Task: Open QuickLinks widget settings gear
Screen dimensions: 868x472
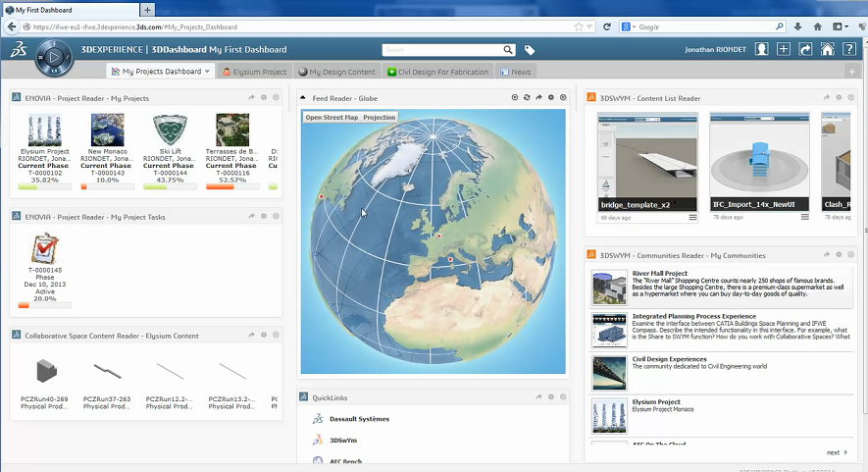Action: [551, 396]
